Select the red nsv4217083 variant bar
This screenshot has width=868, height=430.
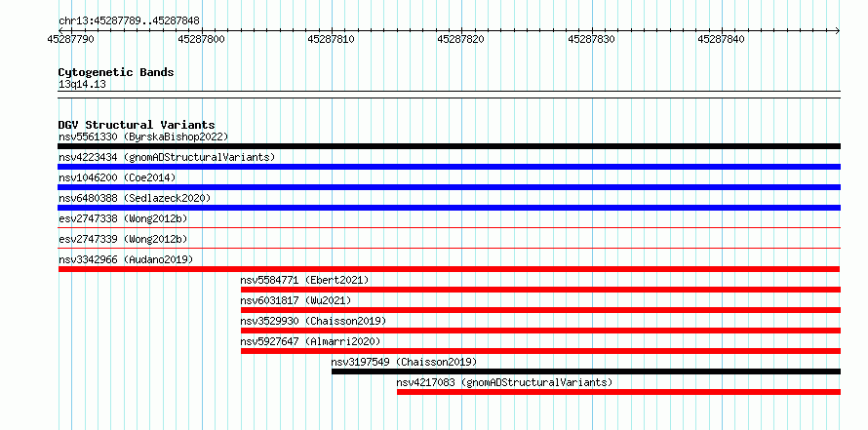(x=618, y=392)
